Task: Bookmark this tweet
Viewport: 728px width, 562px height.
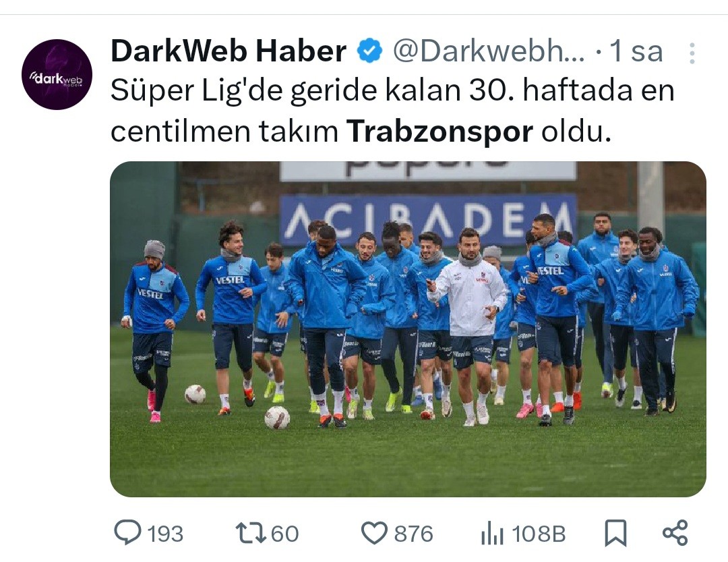Action: [x=615, y=533]
